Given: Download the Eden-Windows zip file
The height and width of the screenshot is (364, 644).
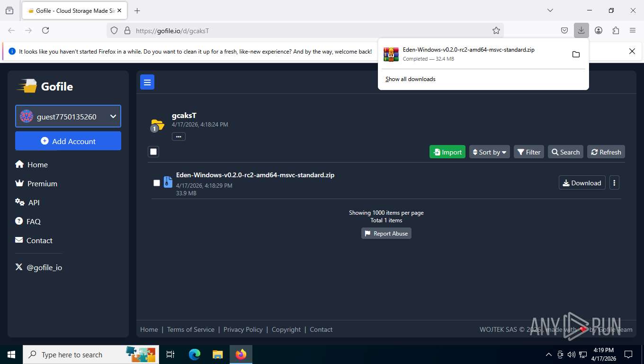Looking at the screenshot, I should coord(582,183).
